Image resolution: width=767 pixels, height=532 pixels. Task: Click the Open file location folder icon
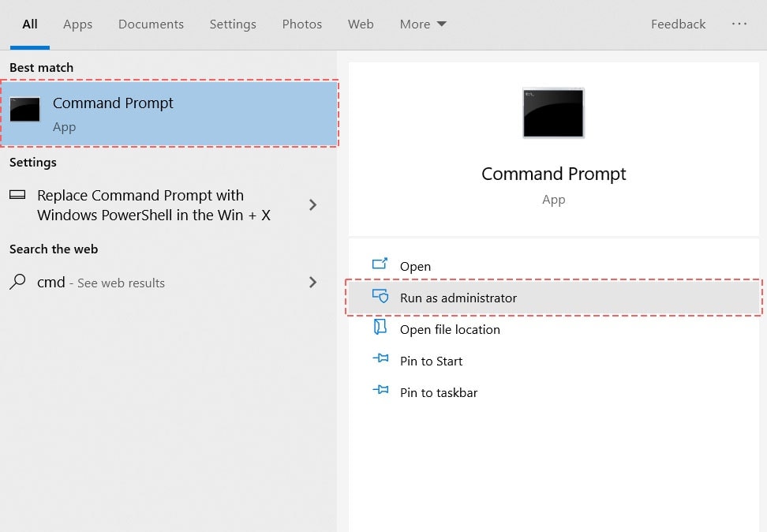click(380, 329)
